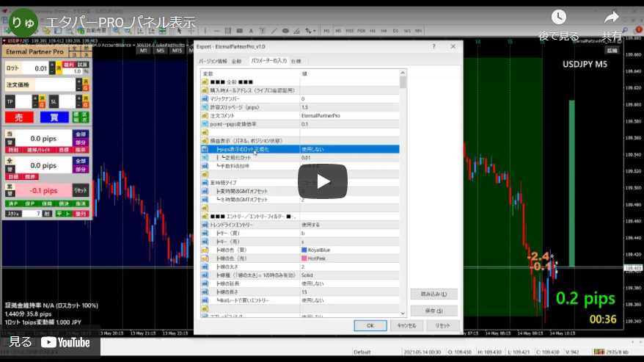Viewport: 644px width, 362px height.
Task: Select the 線の長さ row with value 15
Action: pos(300,292)
